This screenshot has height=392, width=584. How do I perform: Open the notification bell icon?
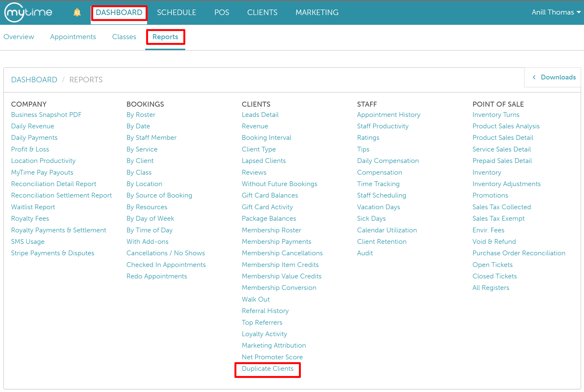[77, 12]
